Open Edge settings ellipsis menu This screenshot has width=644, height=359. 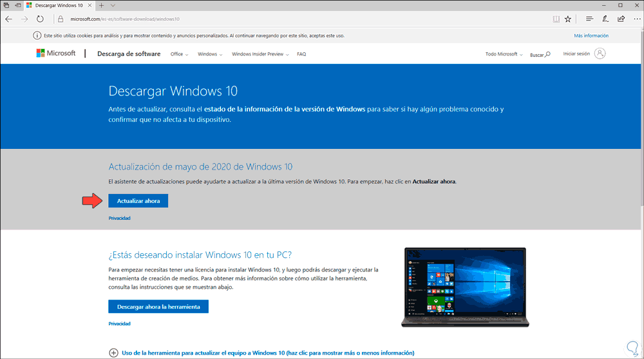coord(637,19)
